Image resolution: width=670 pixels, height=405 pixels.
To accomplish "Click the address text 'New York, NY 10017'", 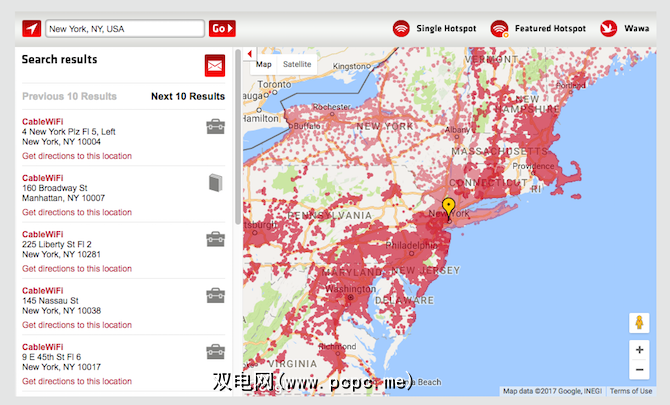I will click(x=62, y=367).
